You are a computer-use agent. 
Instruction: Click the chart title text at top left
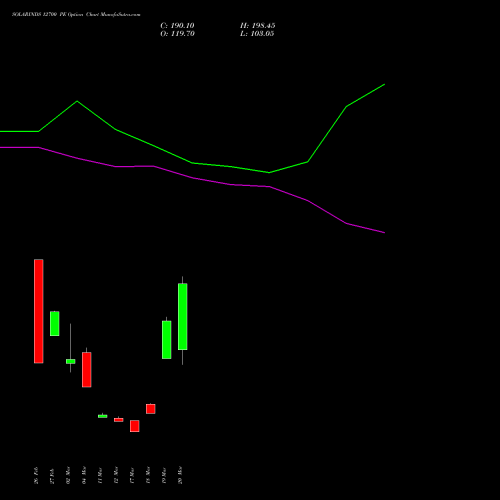[76, 15]
